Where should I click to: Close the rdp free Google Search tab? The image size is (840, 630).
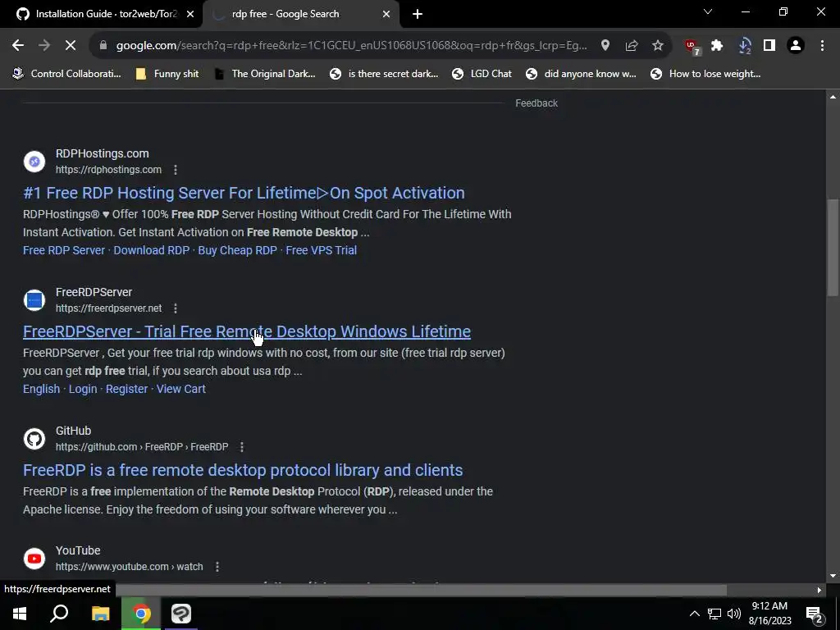[386, 15]
